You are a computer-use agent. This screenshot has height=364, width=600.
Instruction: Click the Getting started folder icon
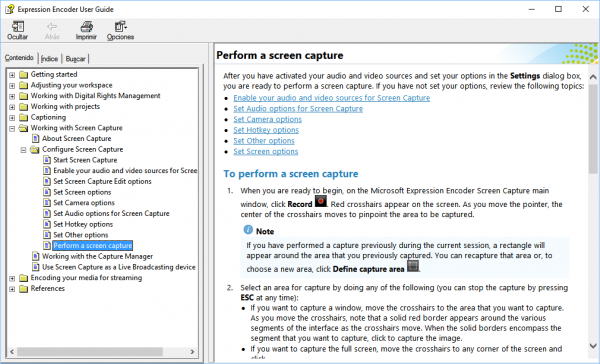click(x=24, y=74)
